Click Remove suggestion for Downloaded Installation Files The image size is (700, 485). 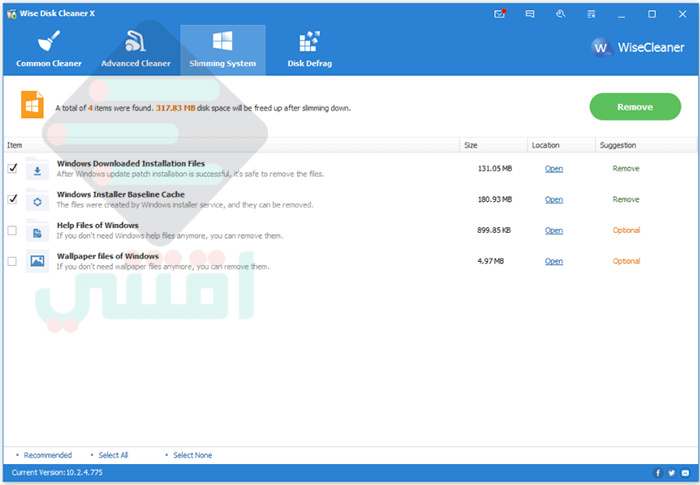(626, 168)
